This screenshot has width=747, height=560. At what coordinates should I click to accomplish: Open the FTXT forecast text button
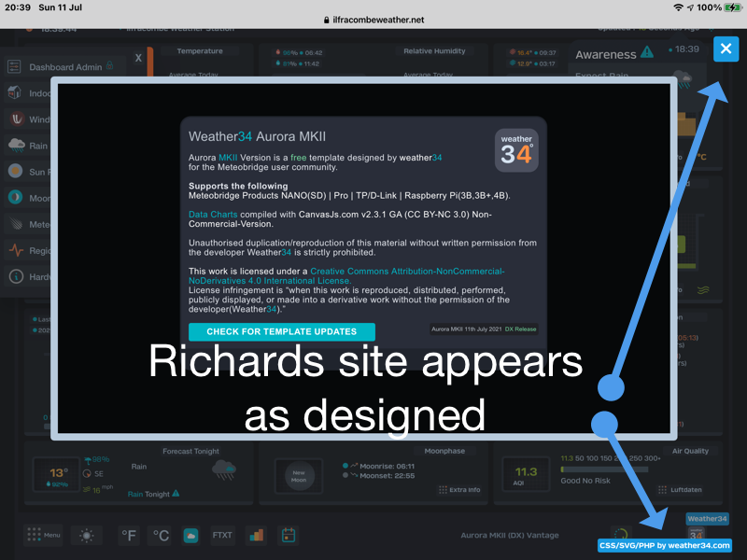pos(222,535)
